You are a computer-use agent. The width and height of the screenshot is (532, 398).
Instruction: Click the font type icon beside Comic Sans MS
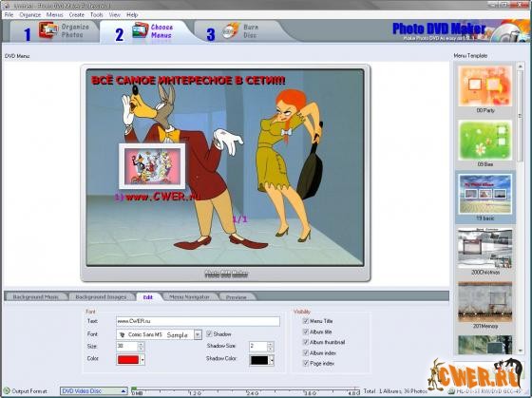123,334
